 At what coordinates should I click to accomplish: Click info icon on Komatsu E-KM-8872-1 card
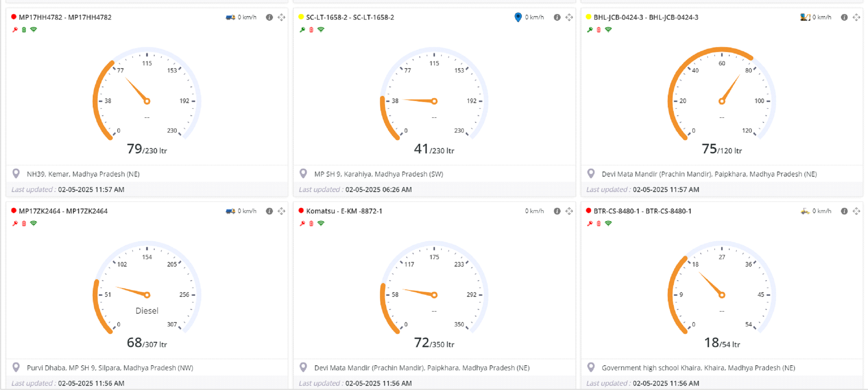(x=557, y=211)
